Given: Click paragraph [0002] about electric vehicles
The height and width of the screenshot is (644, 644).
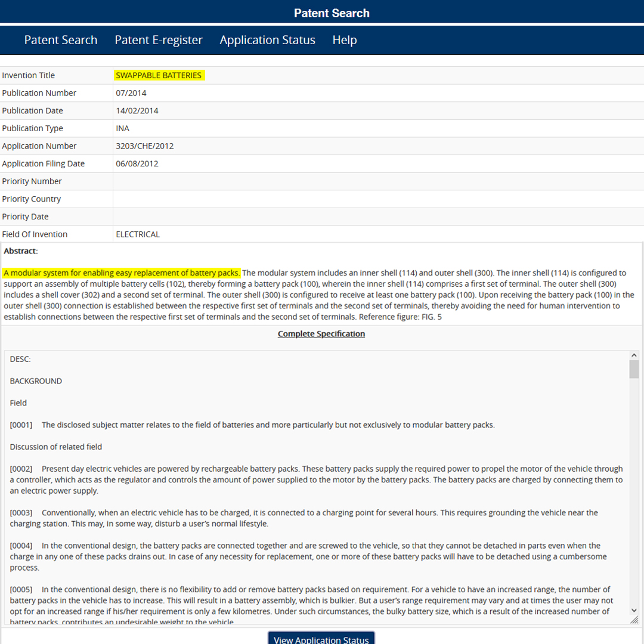Looking at the screenshot, I should pos(316,479).
